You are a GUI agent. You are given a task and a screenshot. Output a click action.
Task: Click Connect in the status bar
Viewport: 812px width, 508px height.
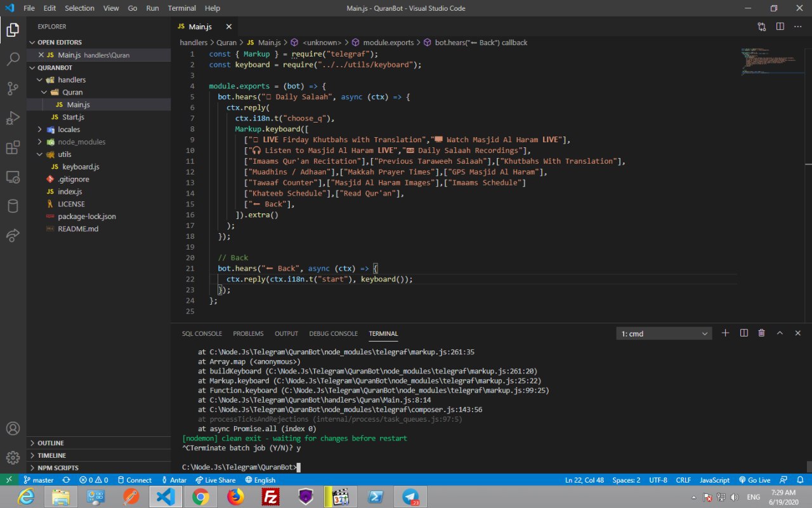pyautogui.click(x=134, y=480)
